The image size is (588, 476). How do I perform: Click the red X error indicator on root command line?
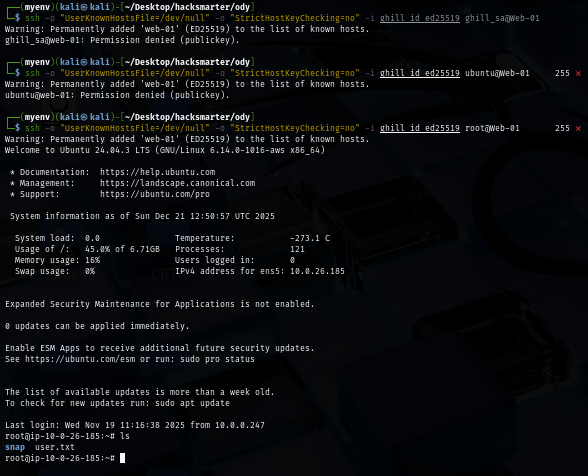tap(578, 129)
